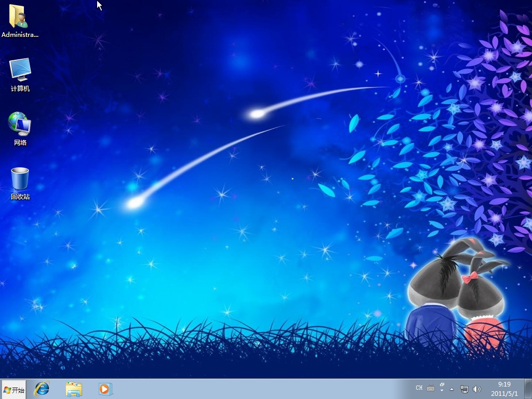Show hidden tray icons with the up arrow

[x=451, y=389]
